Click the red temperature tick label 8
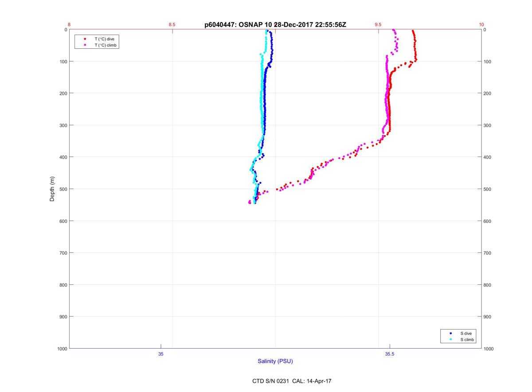Image resolution: width=532 pixels, height=392 pixels. (69, 24)
